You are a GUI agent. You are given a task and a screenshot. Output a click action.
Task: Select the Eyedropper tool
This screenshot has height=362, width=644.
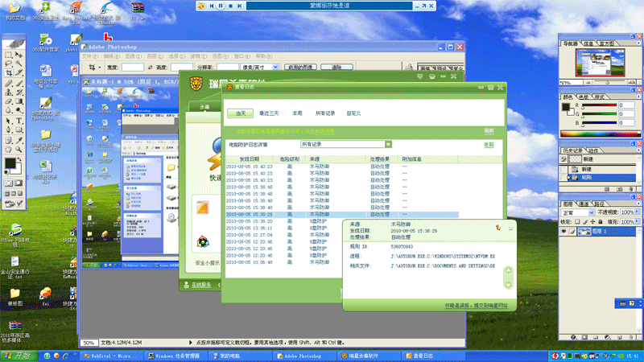[19, 140]
